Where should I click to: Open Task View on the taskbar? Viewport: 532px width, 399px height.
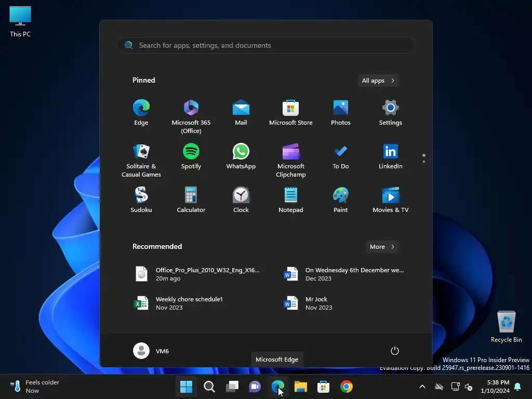[232, 387]
